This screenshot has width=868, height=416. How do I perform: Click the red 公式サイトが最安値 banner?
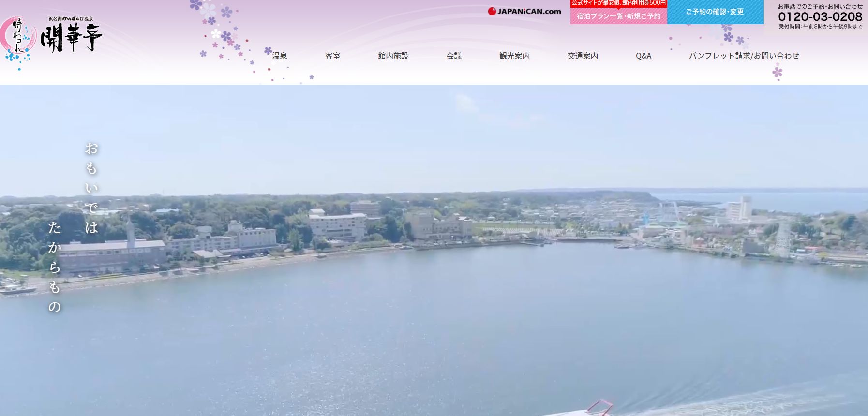tap(618, 3)
